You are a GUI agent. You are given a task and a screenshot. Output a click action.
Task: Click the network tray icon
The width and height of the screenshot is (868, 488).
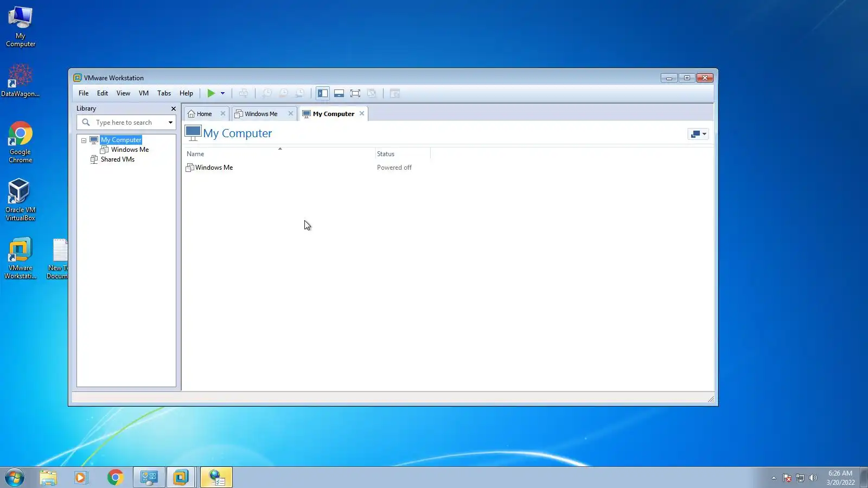800,478
